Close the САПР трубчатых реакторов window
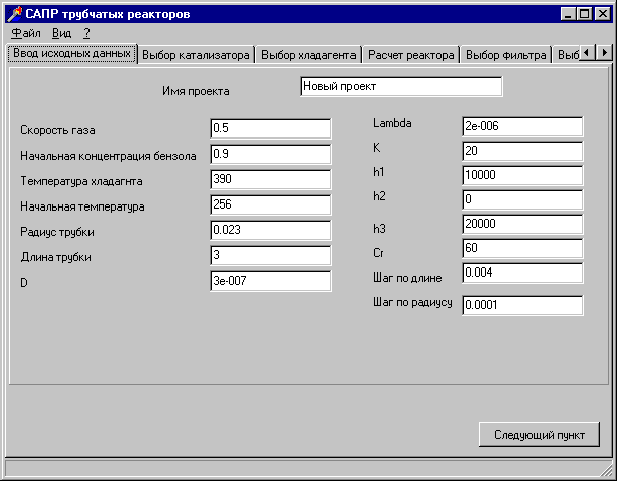The height and width of the screenshot is (482, 618). point(603,14)
